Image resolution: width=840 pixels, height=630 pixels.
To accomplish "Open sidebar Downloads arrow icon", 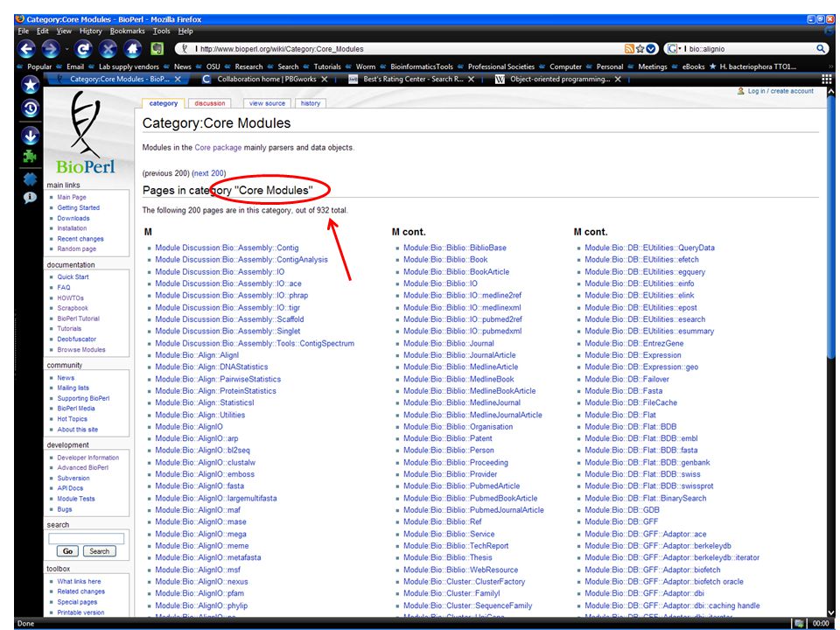I will tap(31, 136).
